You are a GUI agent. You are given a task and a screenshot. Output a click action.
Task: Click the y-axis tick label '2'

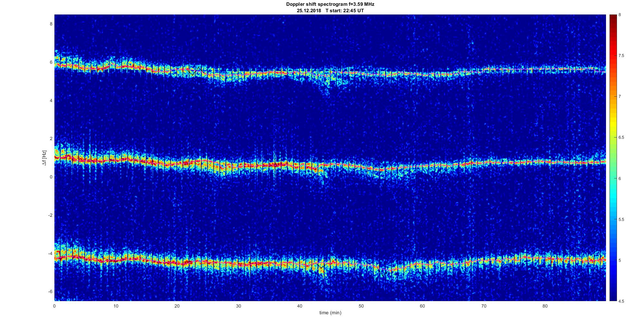51,138
